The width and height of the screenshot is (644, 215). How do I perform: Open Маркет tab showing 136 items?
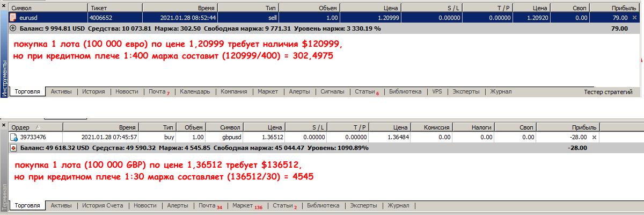(247, 205)
